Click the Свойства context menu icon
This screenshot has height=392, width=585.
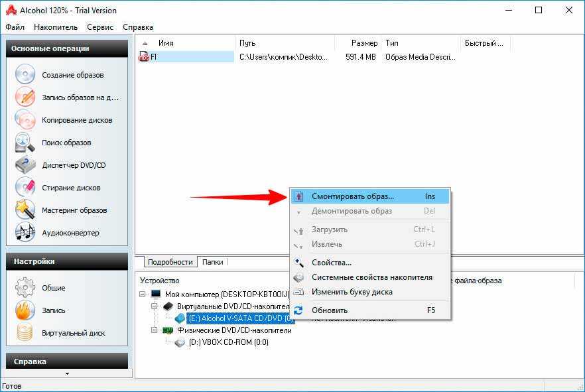(299, 263)
